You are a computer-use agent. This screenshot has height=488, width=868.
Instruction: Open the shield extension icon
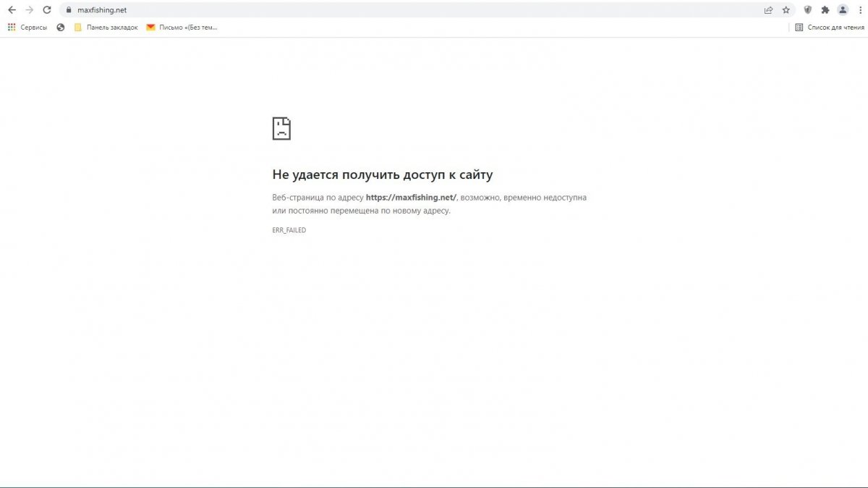808,10
